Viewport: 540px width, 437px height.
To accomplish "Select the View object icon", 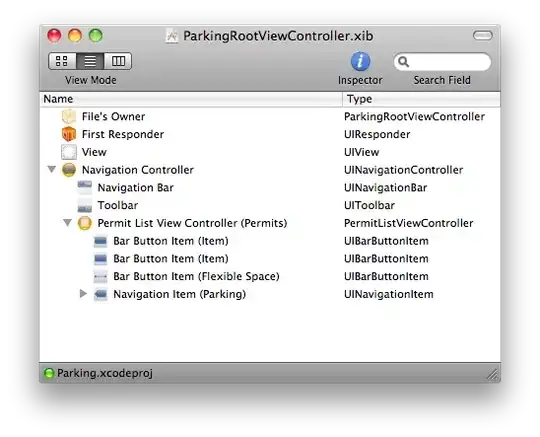I will click(x=69, y=152).
